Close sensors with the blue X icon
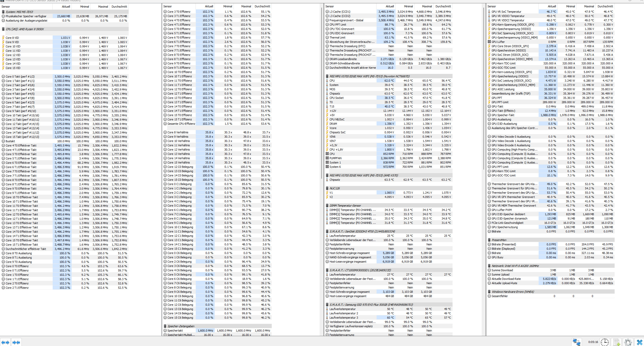This screenshot has width=644, height=346. pyautogui.click(x=639, y=342)
